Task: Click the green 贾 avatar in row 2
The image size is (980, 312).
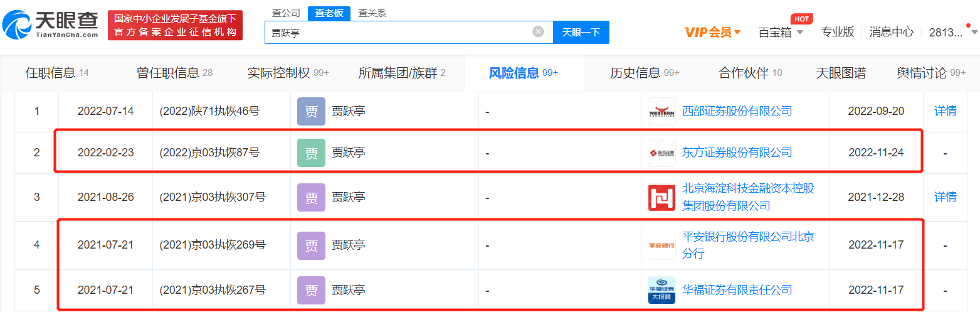Action: (x=311, y=153)
